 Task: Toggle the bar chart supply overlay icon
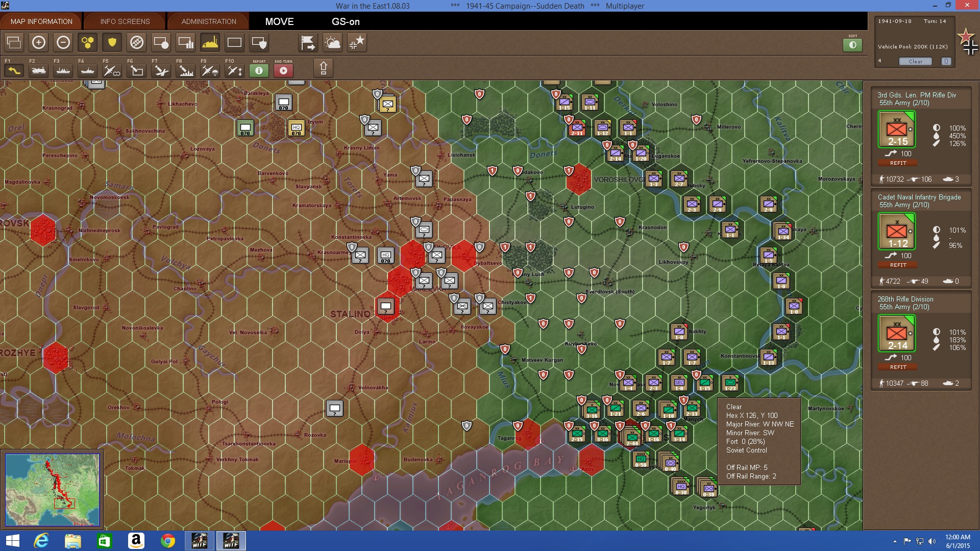click(x=186, y=42)
